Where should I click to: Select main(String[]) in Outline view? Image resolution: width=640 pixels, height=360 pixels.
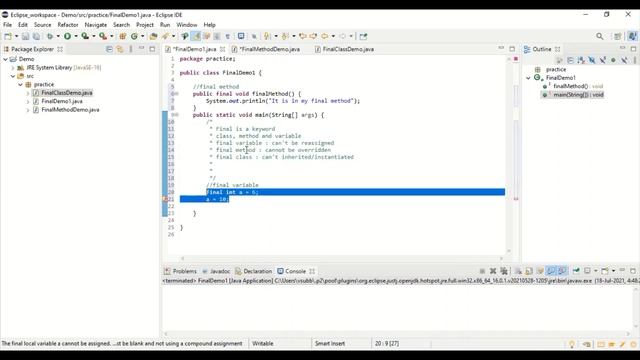pos(573,95)
